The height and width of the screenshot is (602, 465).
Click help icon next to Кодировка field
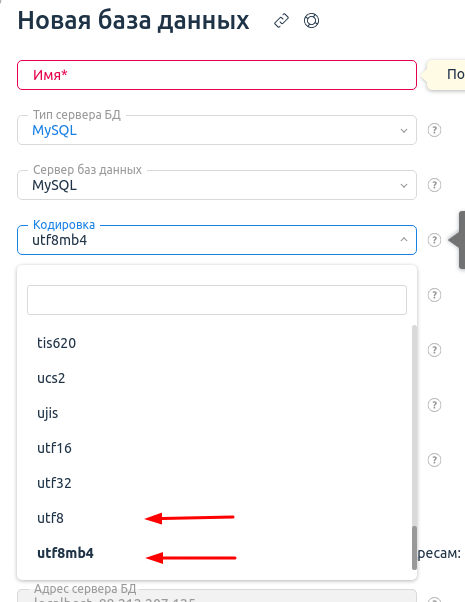pyautogui.click(x=434, y=240)
